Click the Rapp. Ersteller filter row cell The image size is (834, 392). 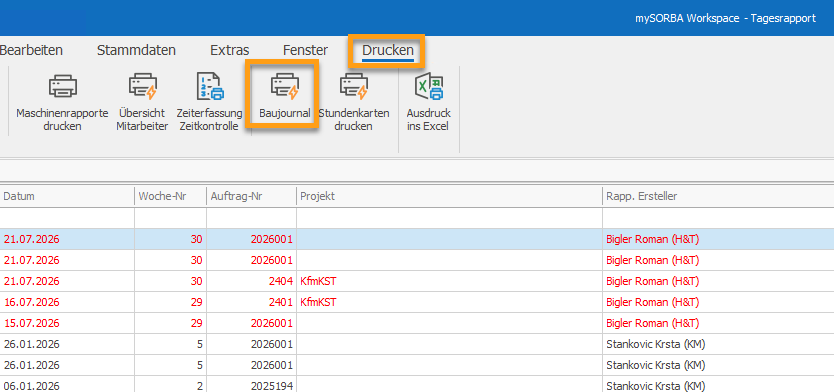(x=718, y=218)
